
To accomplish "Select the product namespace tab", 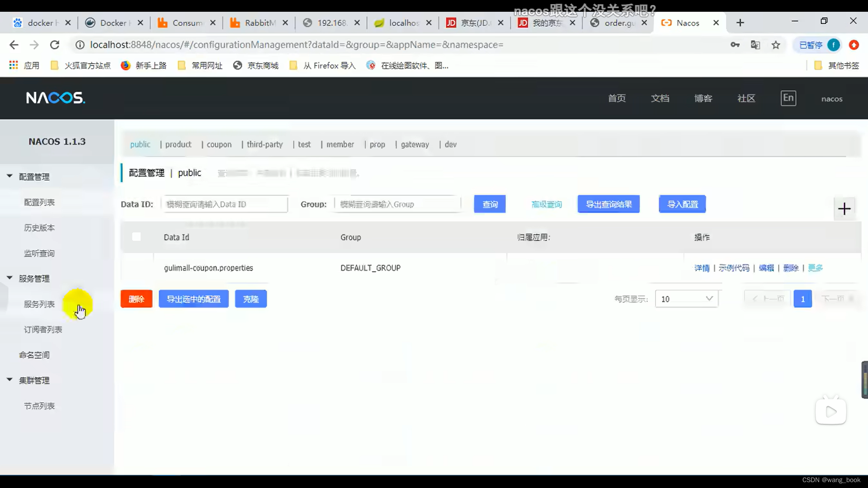I will (x=178, y=145).
